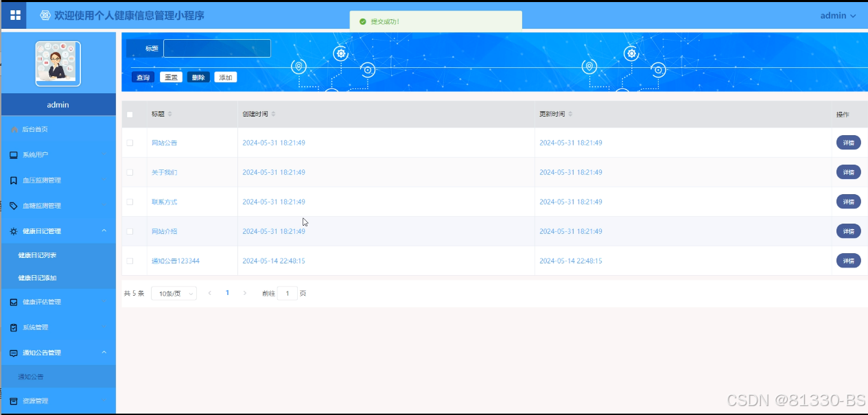Viewport: 868px width, 415px height.
Task: Click the 网站公告 title text
Action: click(165, 143)
